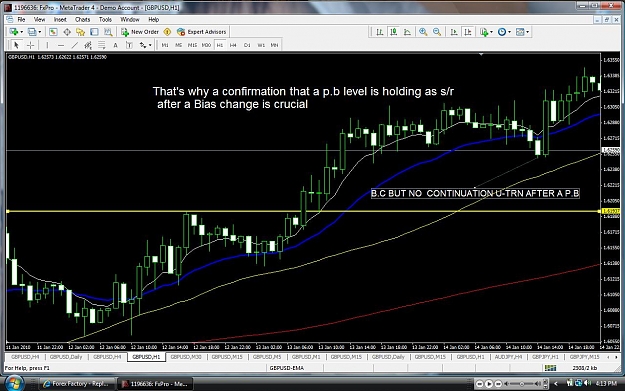Image resolution: width=625 pixels, height=391 pixels.
Task: Open the Strategy Tester magnifier icon
Action: 108,32
